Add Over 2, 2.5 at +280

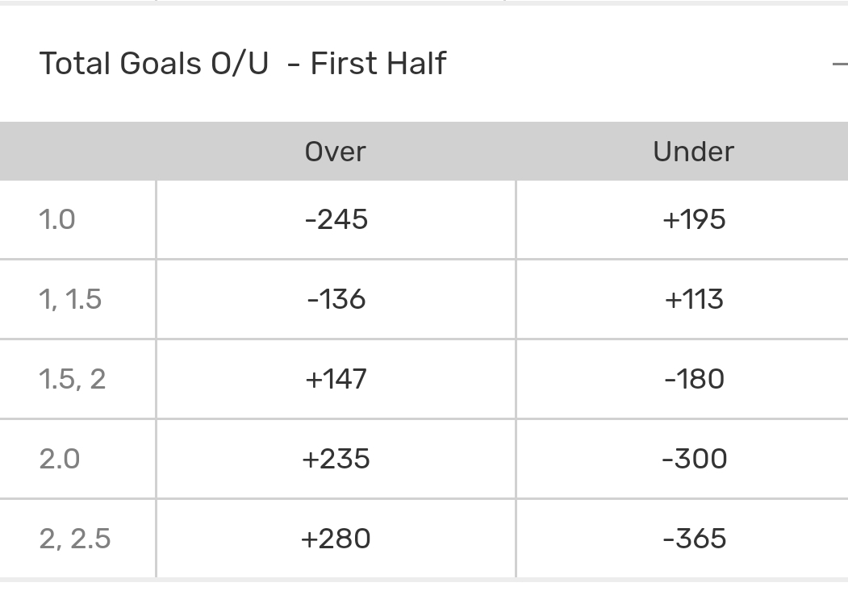[x=336, y=539]
